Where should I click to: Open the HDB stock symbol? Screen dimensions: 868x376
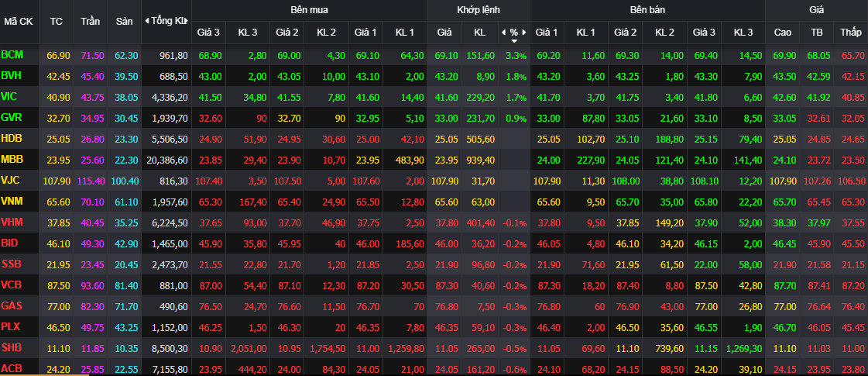(12, 139)
